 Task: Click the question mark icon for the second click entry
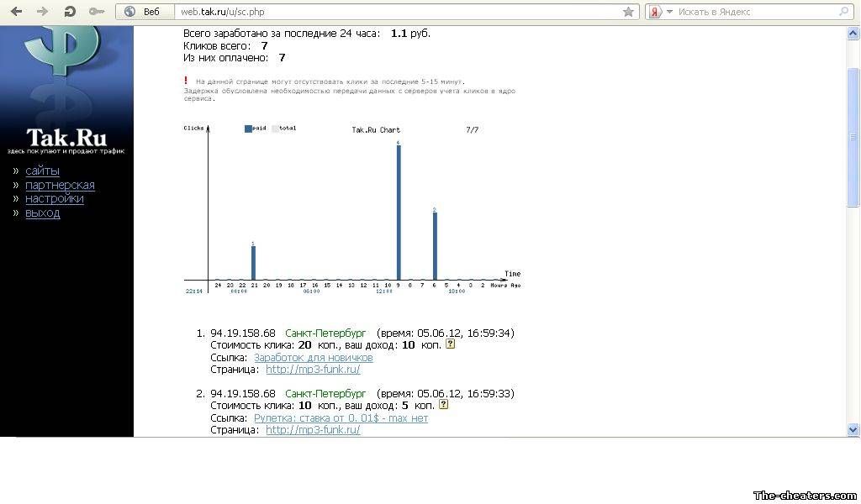(x=443, y=405)
